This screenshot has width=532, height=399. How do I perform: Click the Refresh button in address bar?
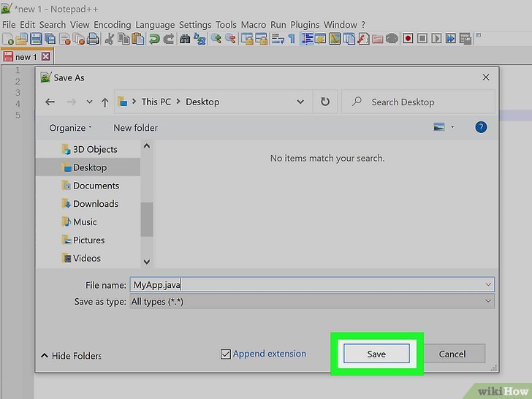(325, 102)
